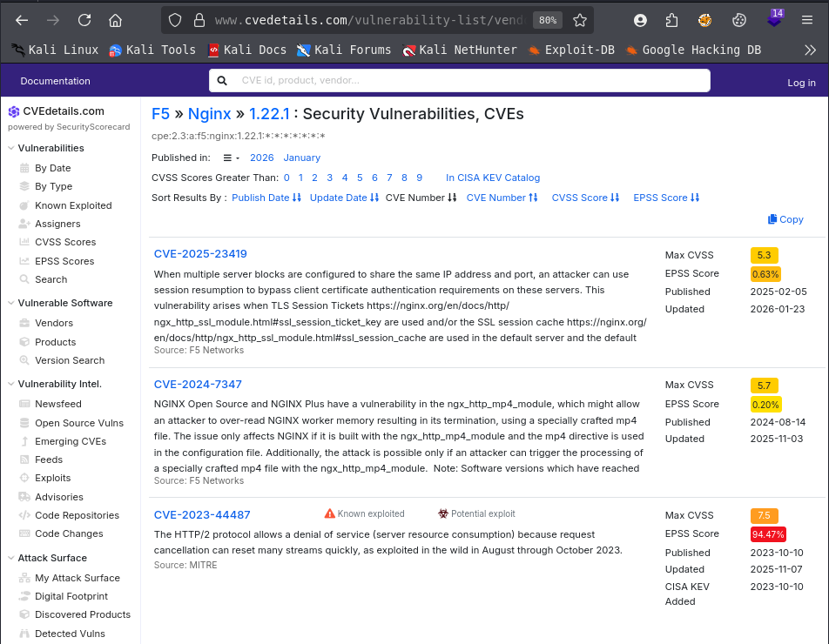Open the Kali Tools bookmark
Viewport: 829px width, 644px height.
pos(152,50)
